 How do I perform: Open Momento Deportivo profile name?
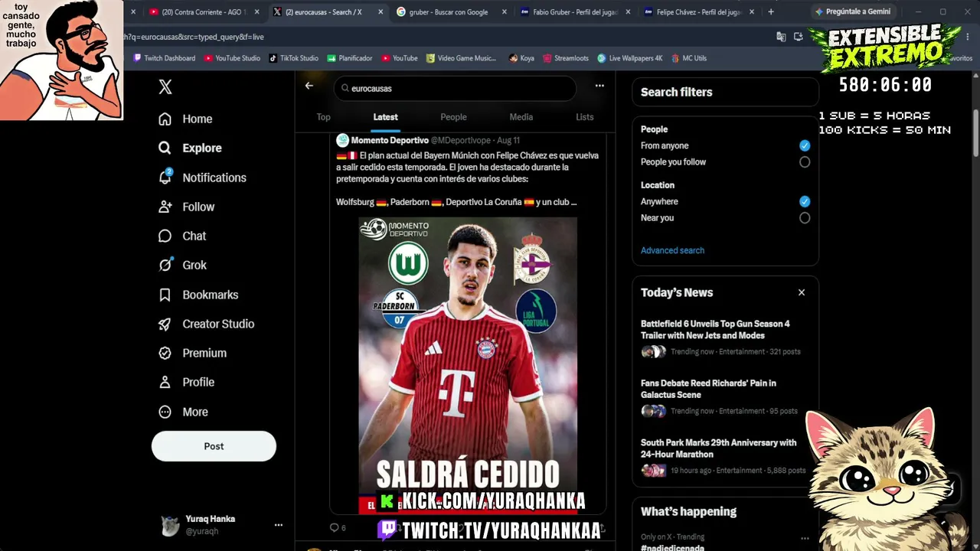coord(390,140)
